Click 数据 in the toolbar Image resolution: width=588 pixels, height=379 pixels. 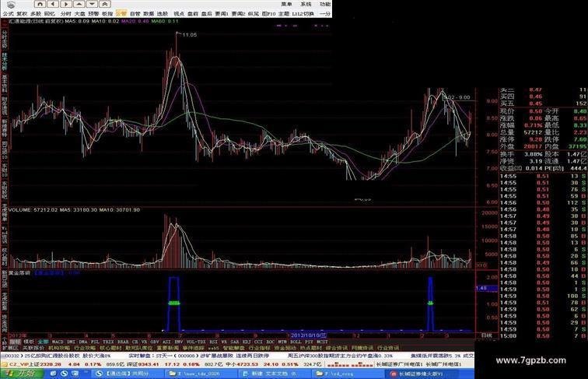(x=149, y=13)
